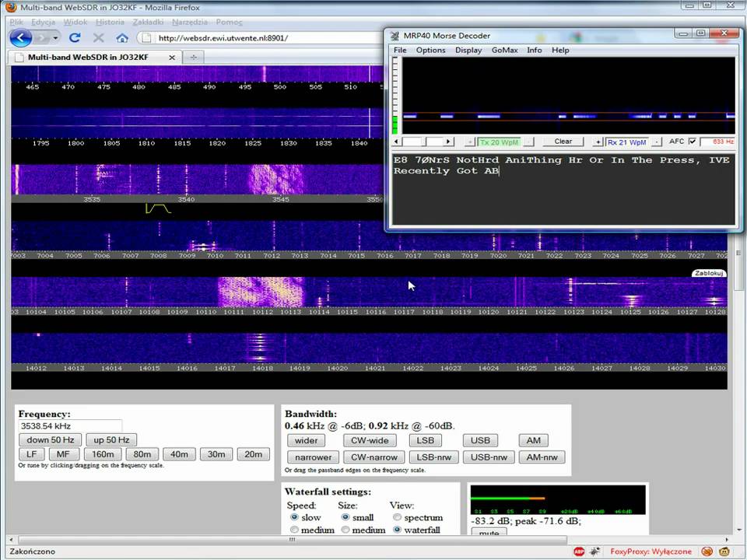Image resolution: width=747 pixels, height=560 pixels.
Task: Toggle the AFC checkbox in MRP40
Action: coord(693,142)
